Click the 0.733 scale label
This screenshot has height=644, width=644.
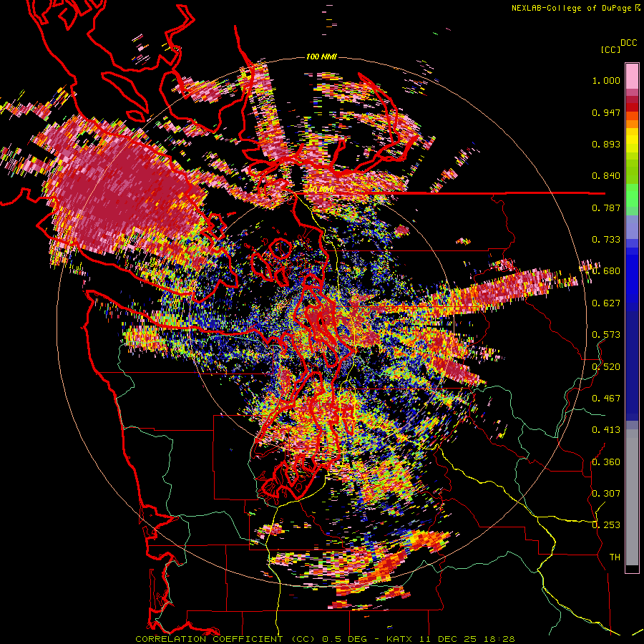(606, 240)
